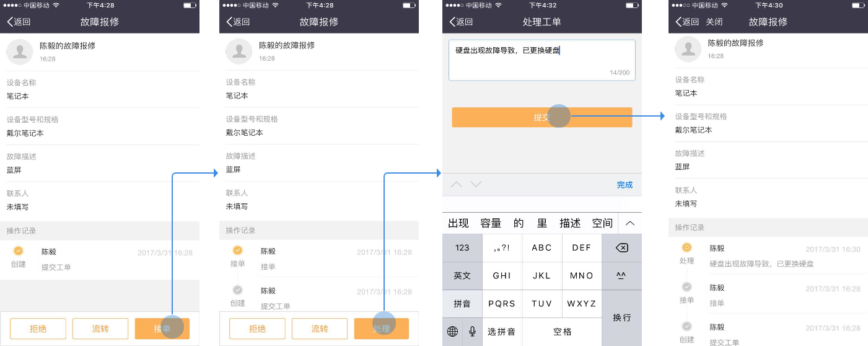This screenshot has width=868, height=346.
Task: Tap 返回 back arrow in second screen
Action: pyautogui.click(x=238, y=22)
